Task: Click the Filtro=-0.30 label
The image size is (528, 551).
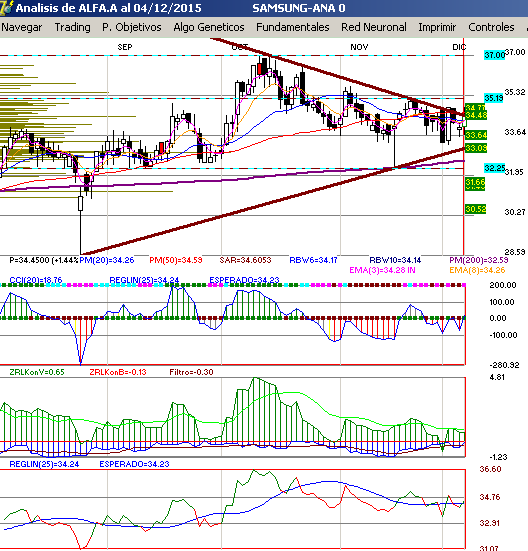Action: (191, 372)
